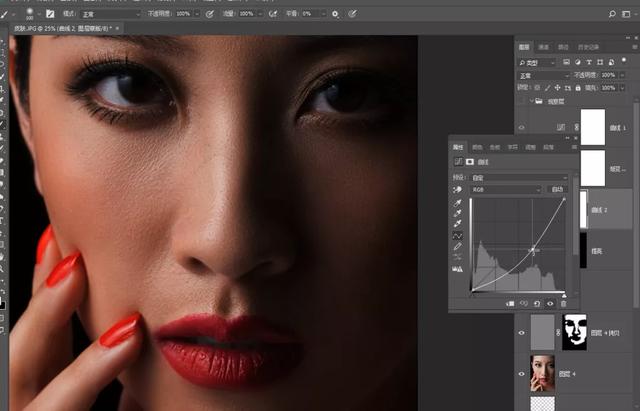The image size is (640, 411).
Task: Toggle visibility of the Curves adjustment in Properties
Action: pos(550,304)
